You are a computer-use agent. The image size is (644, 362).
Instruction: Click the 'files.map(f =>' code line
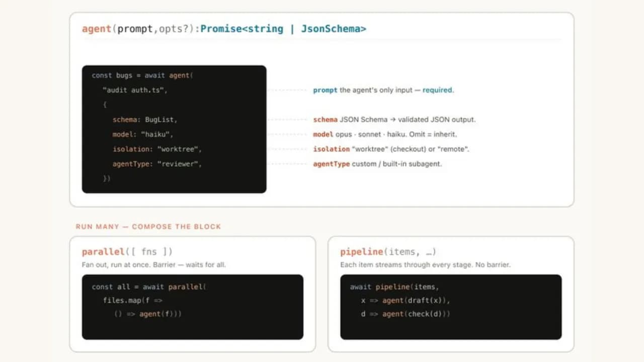point(133,301)
